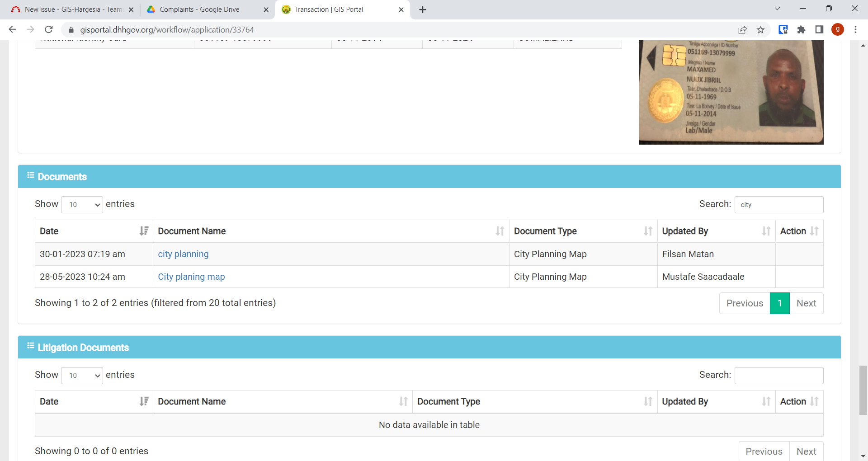Open the city planning document link
This screenshot has height=461, width=868.
(x=183, y=254)
